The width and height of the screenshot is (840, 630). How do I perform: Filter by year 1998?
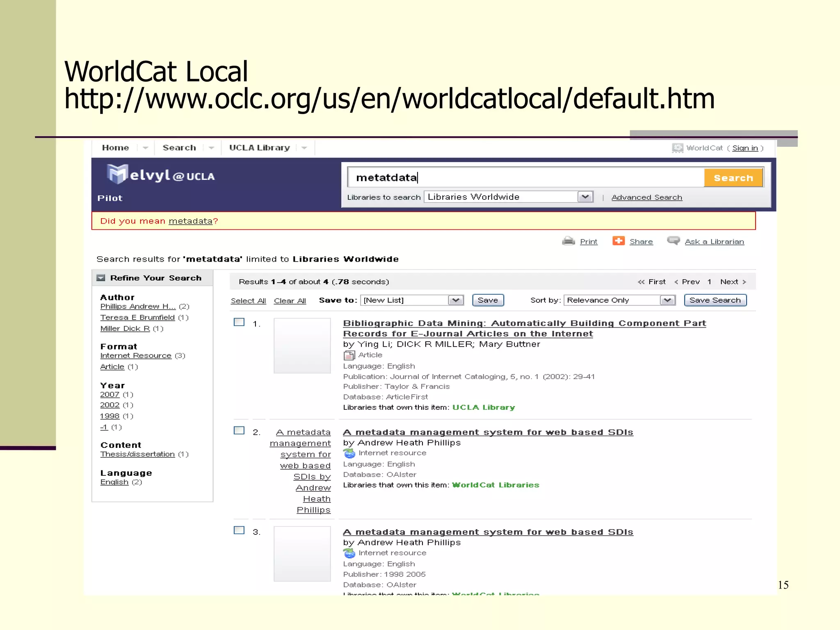click(x=110, y=416)
